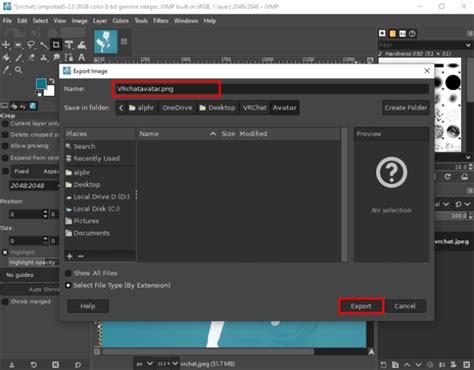Screen dimensions: 474x370
Task: Open the status bar unit dropdown
Action: click(144, 364)
